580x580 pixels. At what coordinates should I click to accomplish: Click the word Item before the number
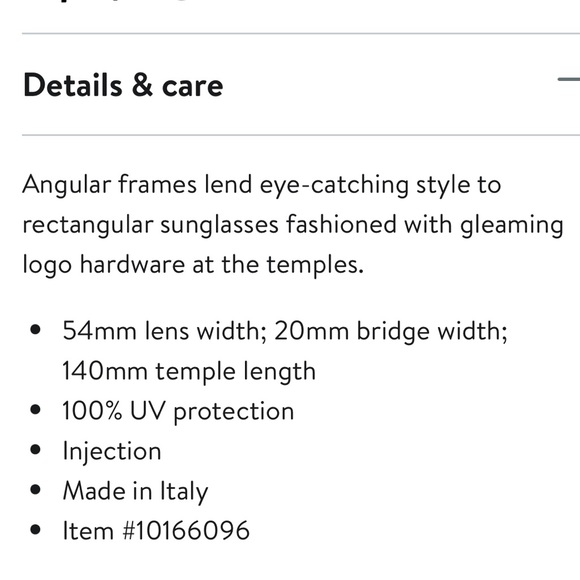pos(88,530)
